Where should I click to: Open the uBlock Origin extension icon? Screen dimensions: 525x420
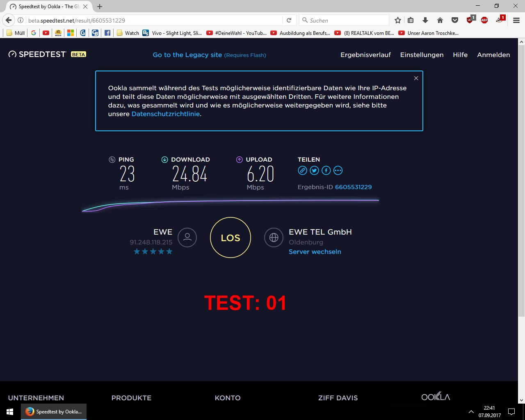point(470,20)
